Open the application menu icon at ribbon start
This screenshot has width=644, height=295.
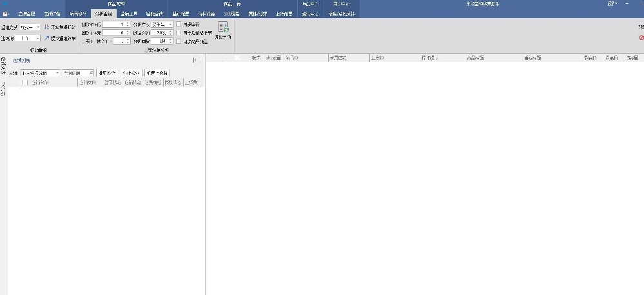point(6,13)
